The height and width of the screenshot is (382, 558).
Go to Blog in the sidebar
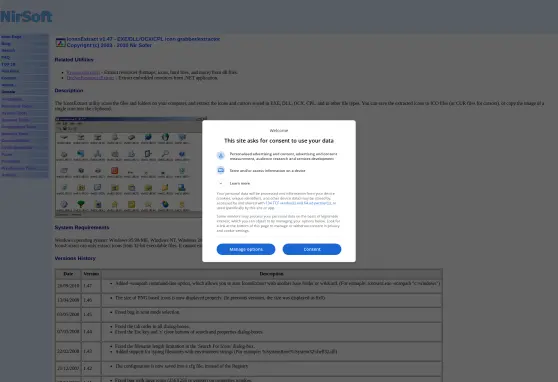click(x=6, y=43)
